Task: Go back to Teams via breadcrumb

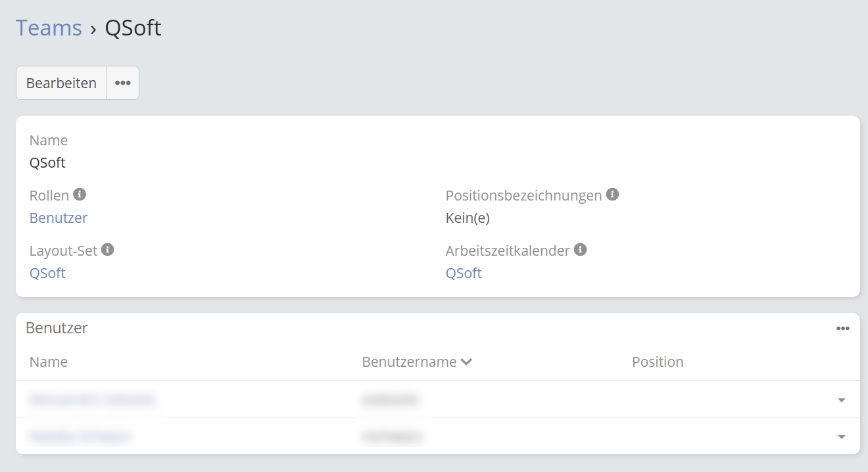Action: click(49, 28)
